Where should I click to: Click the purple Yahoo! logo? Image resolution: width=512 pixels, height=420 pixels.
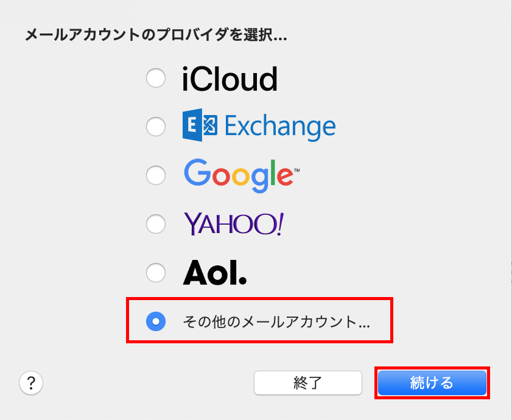click(x=233, y=224)
